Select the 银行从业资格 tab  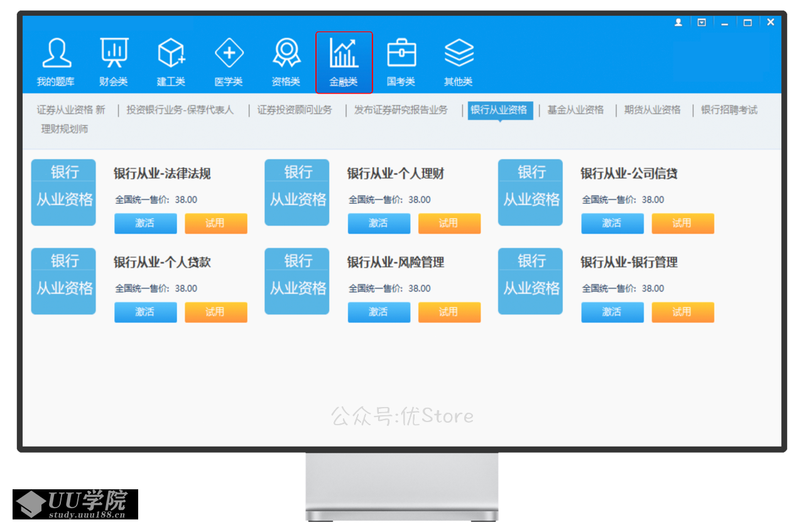[500, 111]
